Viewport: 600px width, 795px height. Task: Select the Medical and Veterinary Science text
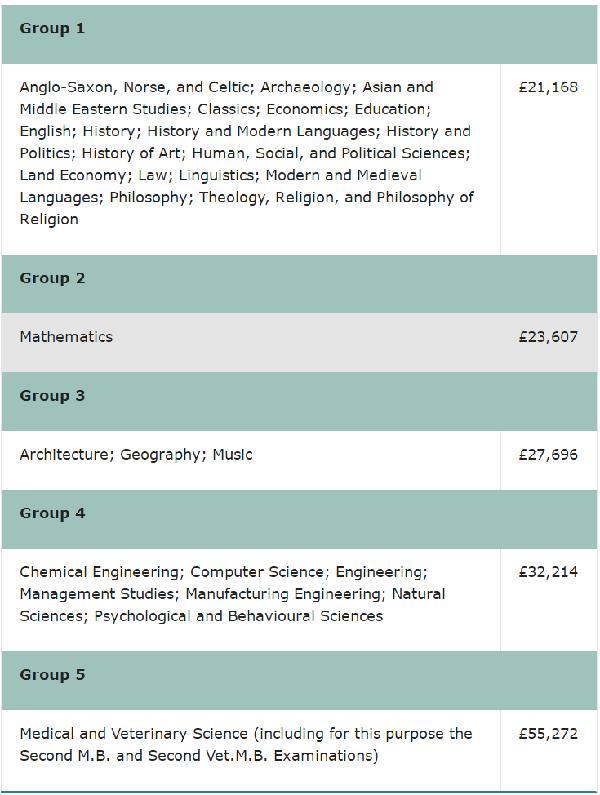tap(133, 734)
